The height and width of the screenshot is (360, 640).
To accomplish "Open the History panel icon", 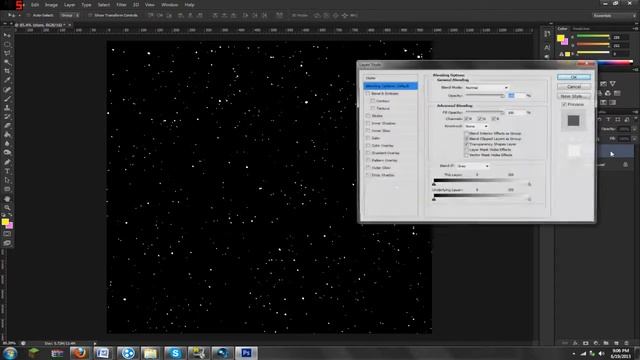I will (547, 34).
